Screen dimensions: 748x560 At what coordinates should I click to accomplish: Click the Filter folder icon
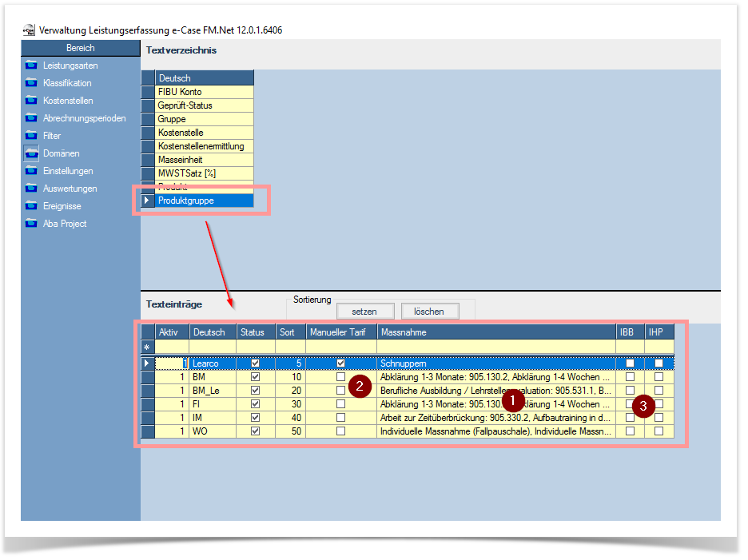(x=31, y=136)
